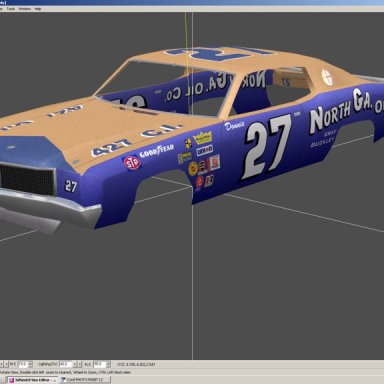Click the spinner arrows of first value field

click(31, 364)
